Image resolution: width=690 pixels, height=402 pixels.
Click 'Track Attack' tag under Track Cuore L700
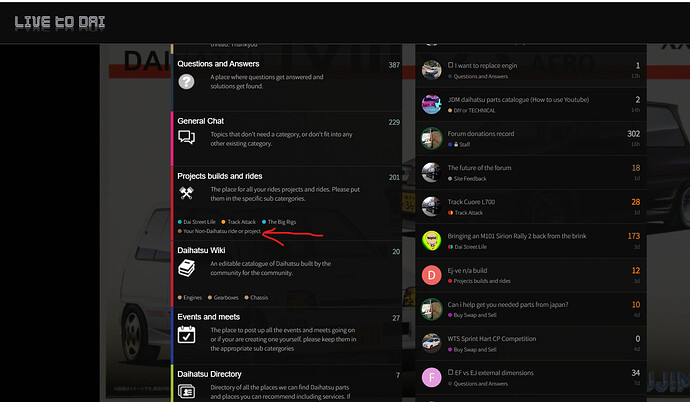pos(465,212)
